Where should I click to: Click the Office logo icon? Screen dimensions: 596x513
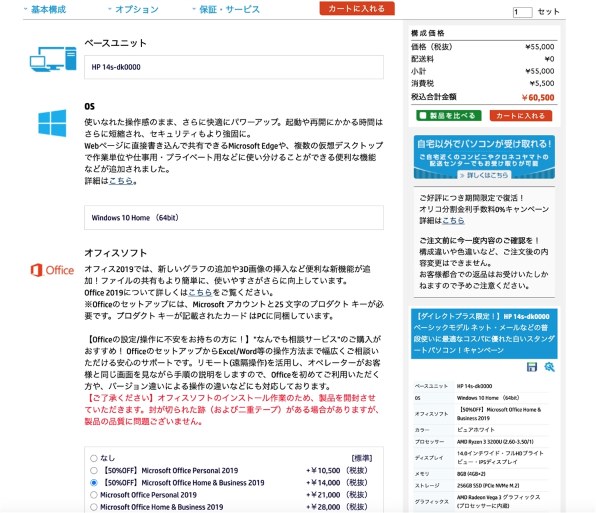(x=52, y=270)
